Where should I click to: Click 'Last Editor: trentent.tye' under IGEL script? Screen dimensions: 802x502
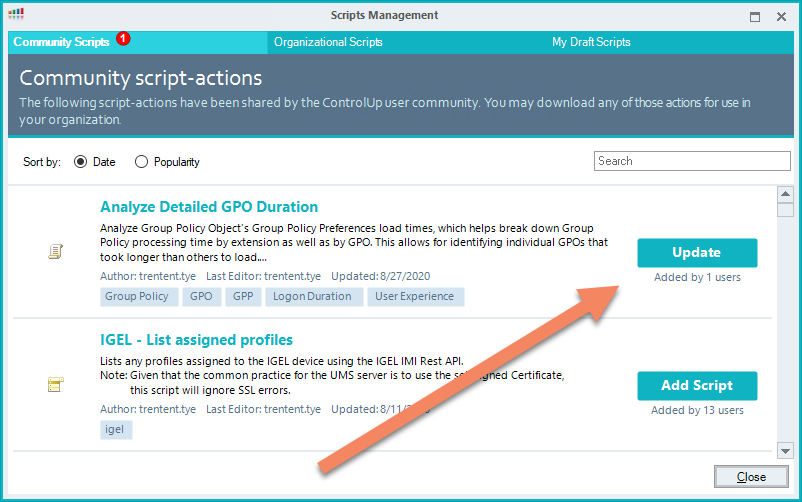click(x=263, y=409)
